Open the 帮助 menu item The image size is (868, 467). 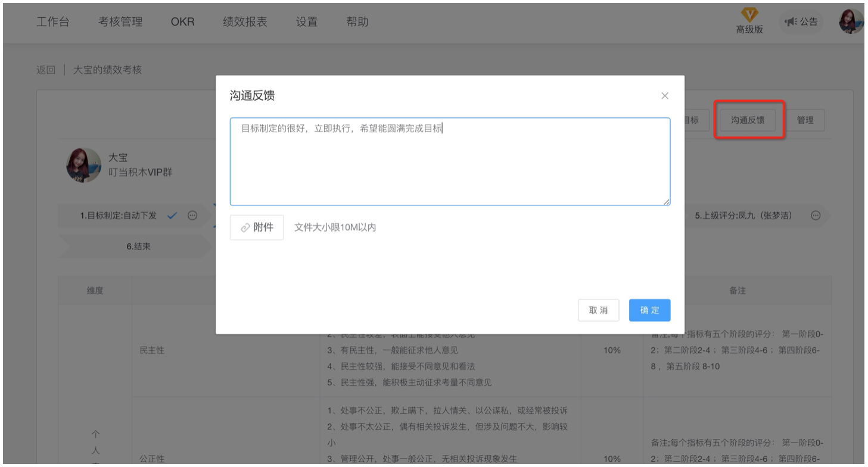[x=357, y=22]
